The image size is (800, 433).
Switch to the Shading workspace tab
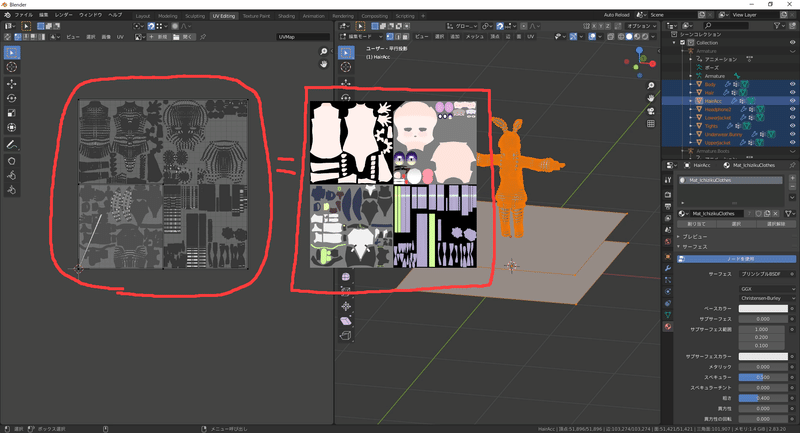point(286,16)
